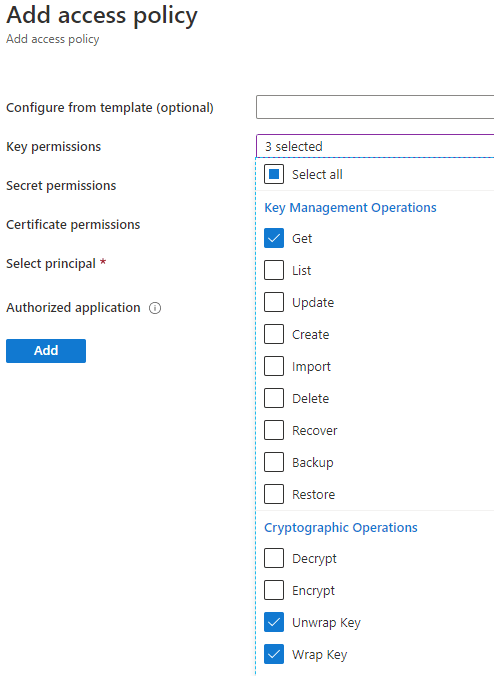Click the Key Management Operations heading
The height and width of the screenshot is (676, 494).
[350, 207]
